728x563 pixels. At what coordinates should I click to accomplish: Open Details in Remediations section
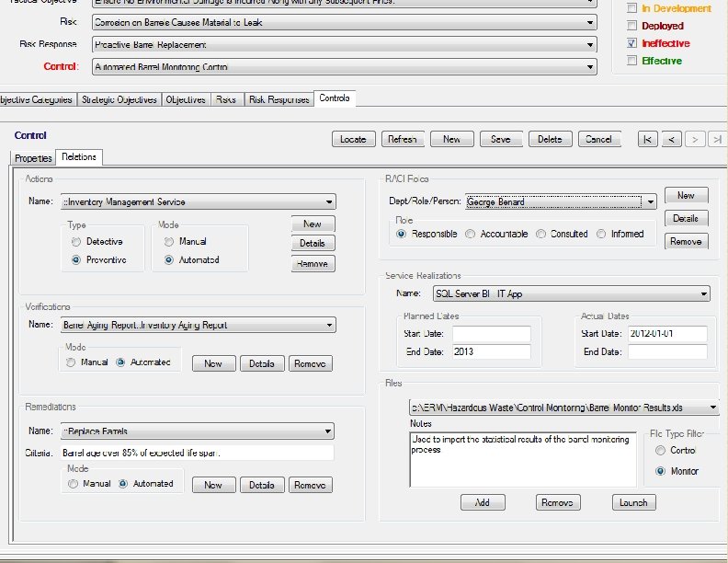tap(262, 485)
